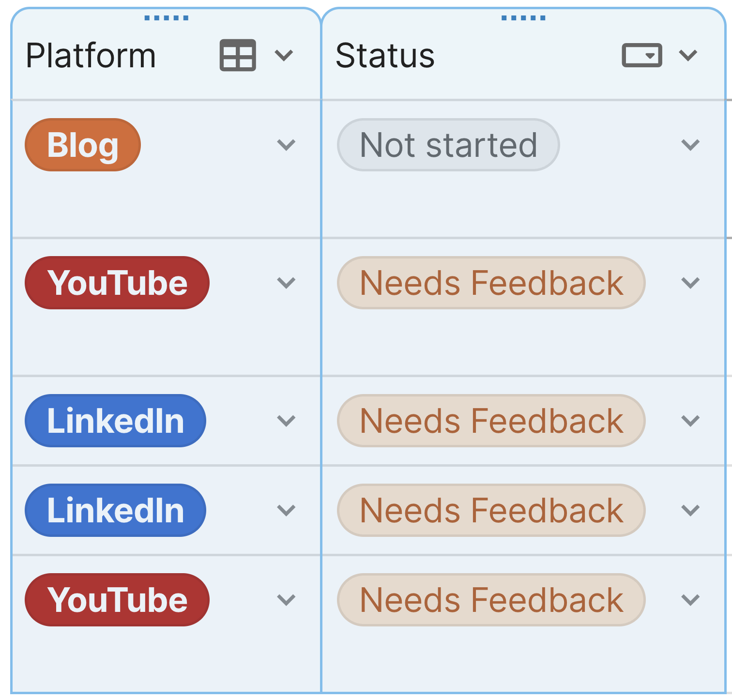This screenshot has height=700, width=732.
Task: Select the Status column header label
Action: tap(385, 55)
